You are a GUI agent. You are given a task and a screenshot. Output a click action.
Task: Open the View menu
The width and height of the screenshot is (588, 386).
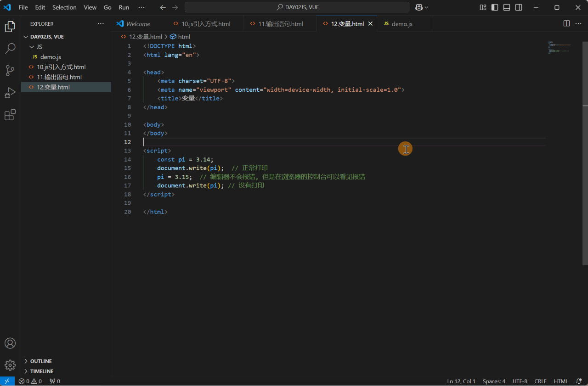[90, 7]
